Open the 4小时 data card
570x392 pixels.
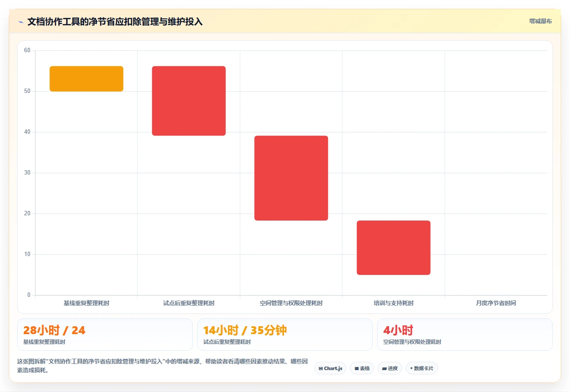(465, 335)
